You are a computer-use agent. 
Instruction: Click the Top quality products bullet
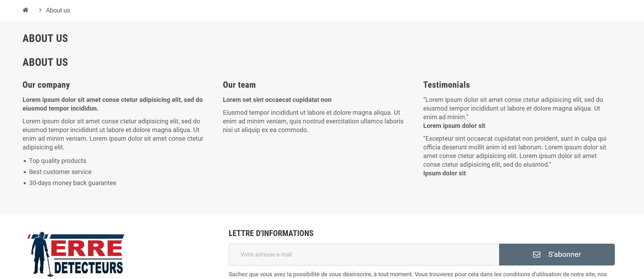pyautogui.click(x=58, y=161)
